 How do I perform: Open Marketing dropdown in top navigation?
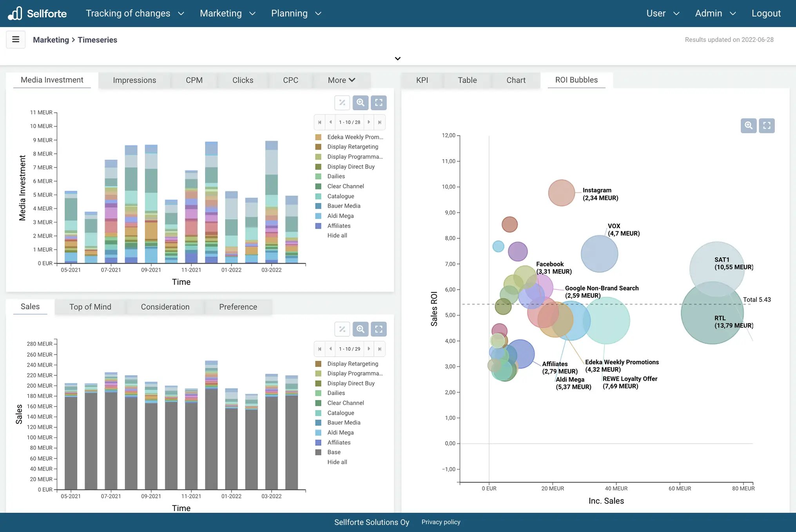[x=228, y=13]
